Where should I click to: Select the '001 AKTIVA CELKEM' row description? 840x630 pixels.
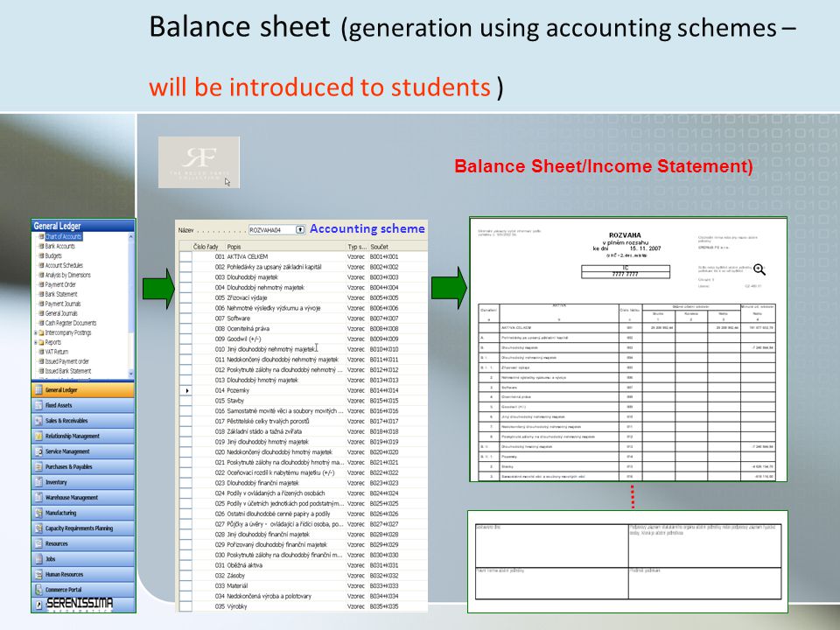point(248,256)
